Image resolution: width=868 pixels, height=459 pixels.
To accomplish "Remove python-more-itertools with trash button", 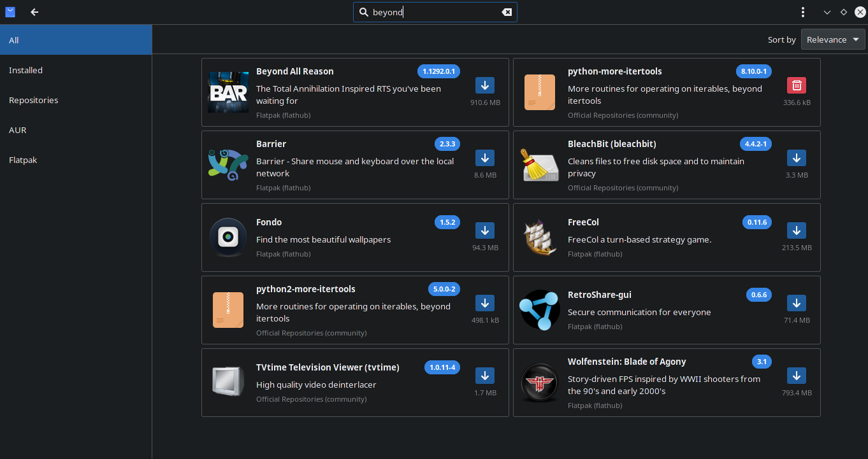I will pos(797,85).
